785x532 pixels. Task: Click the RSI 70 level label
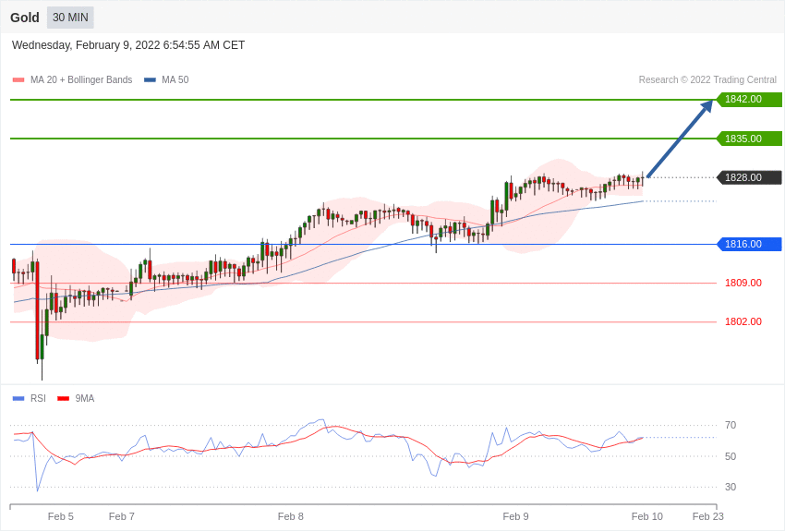pyautogui.click(x=731, y=426)
